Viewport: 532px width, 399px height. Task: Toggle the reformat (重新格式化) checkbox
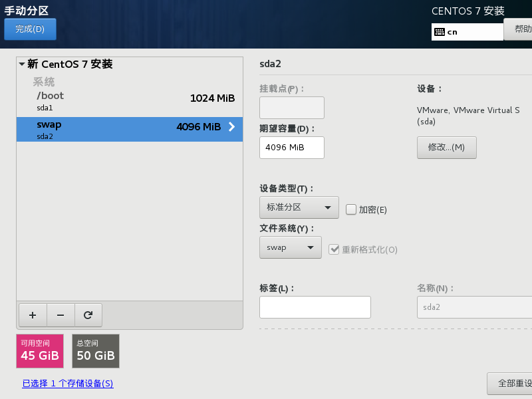click(334, 249)
